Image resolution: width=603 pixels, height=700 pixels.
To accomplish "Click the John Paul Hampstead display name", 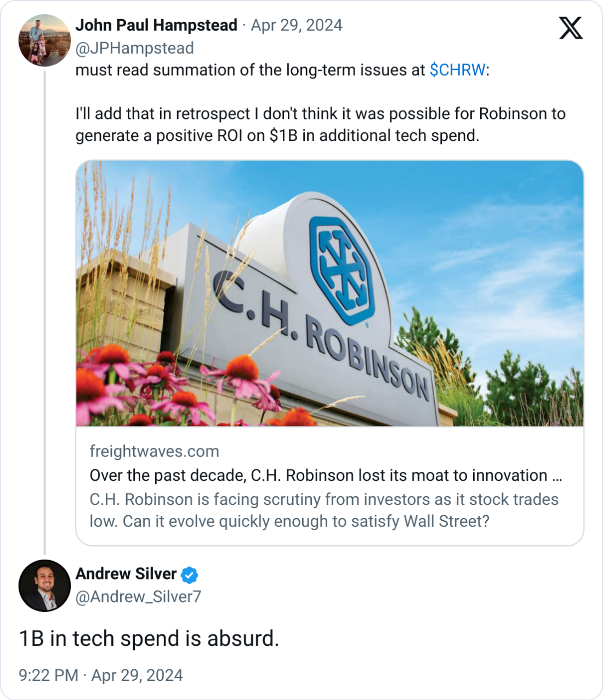I will click(x=156, y=25).
